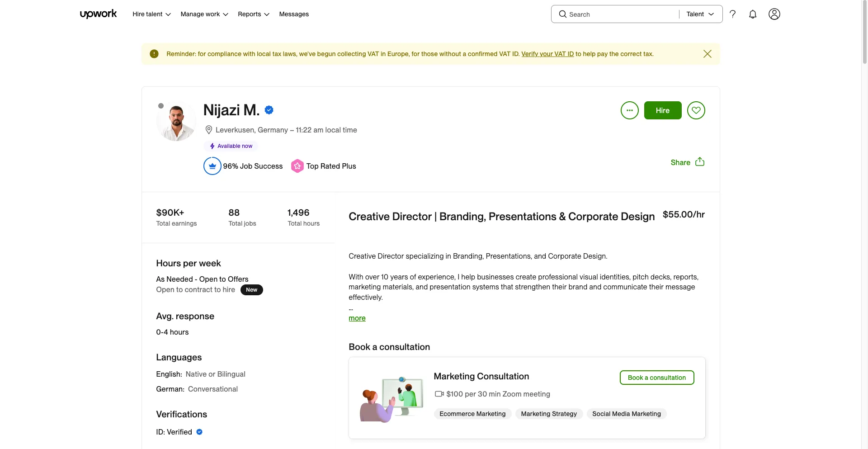
Task: Save freelancer with the heart icon
Action: point(696,110)
